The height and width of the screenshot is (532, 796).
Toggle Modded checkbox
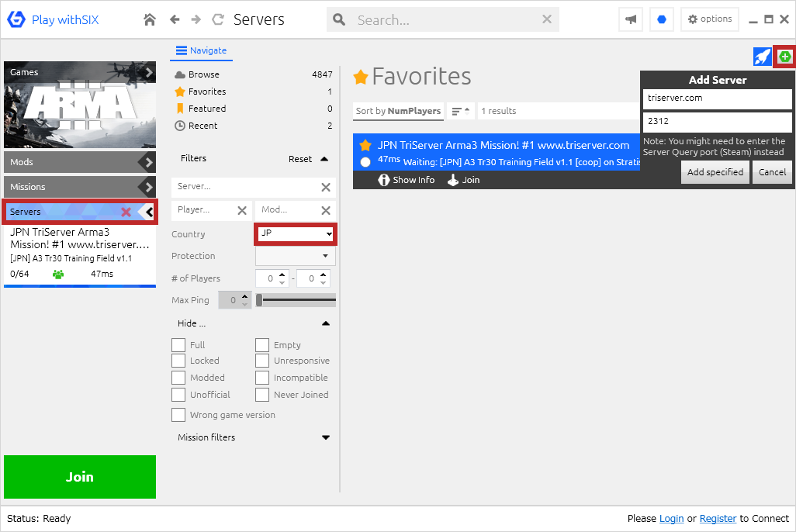pos(178,378)
